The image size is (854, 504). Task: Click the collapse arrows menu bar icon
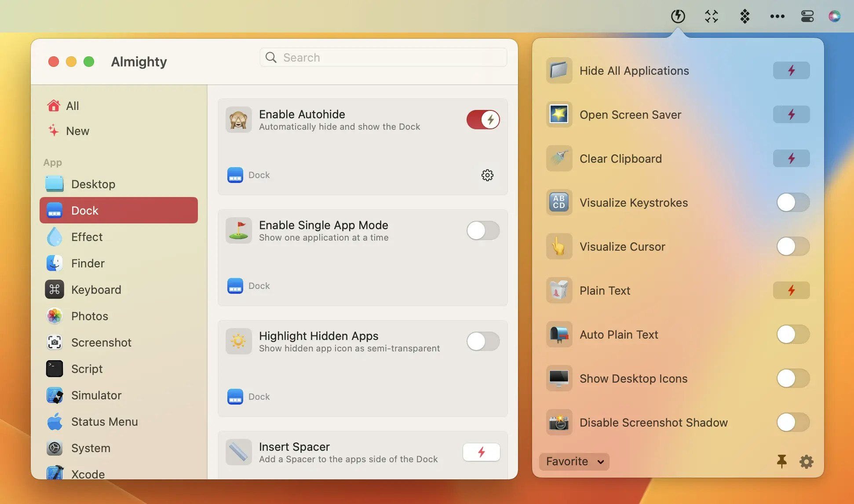(x=711, y=16)
